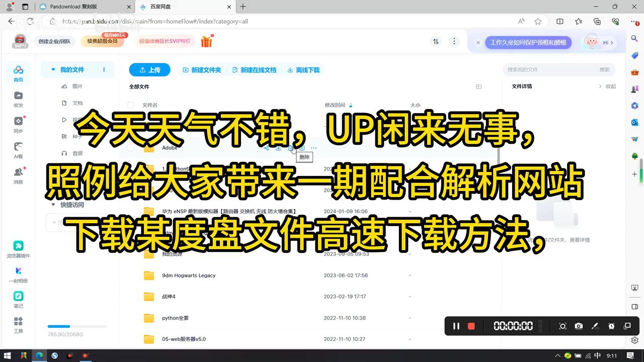Image resolution: width=644 pixels, height=362 pixels.
Task: Open the 消息 messages section
Action: [x=18, y=175]
